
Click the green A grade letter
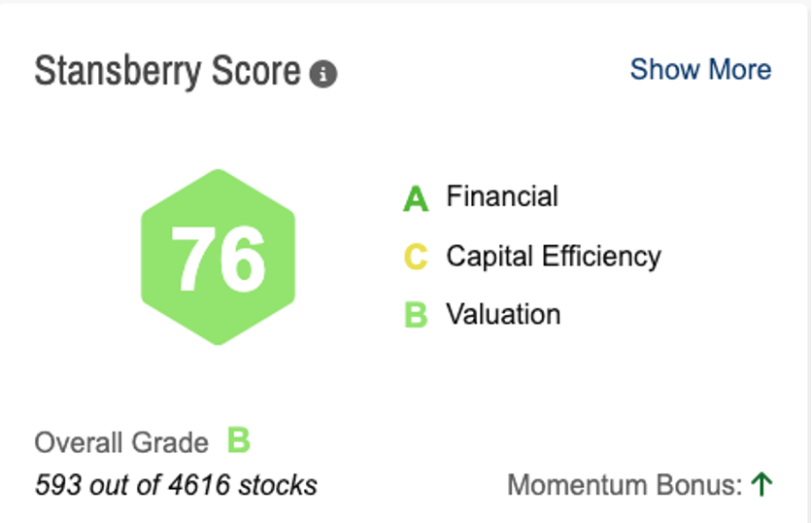(416, 199)
